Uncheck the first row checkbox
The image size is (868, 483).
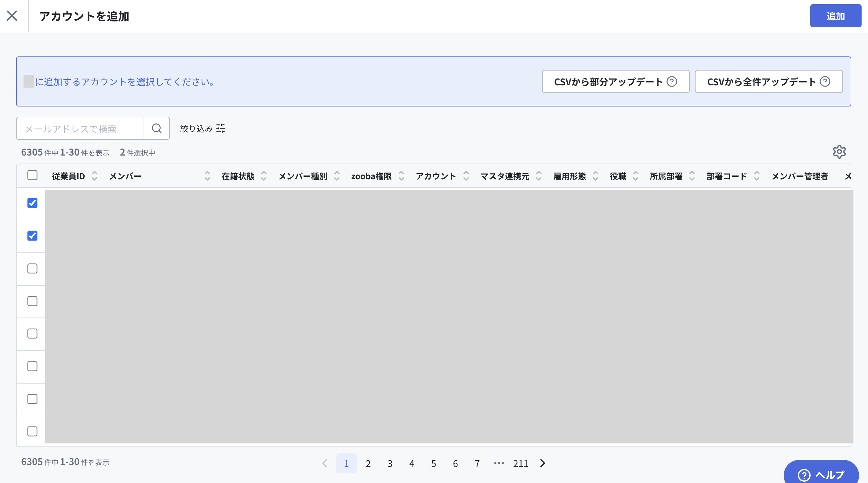(x=32, y=203)
